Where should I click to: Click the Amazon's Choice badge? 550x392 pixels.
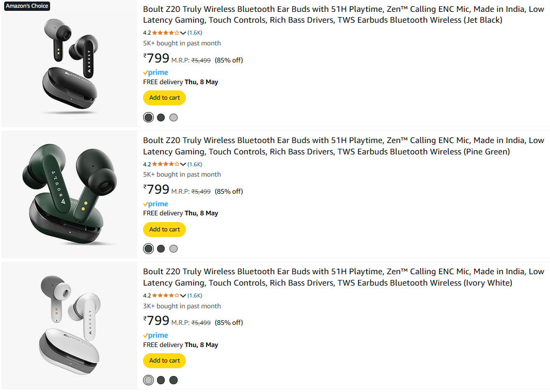(26, 6)
